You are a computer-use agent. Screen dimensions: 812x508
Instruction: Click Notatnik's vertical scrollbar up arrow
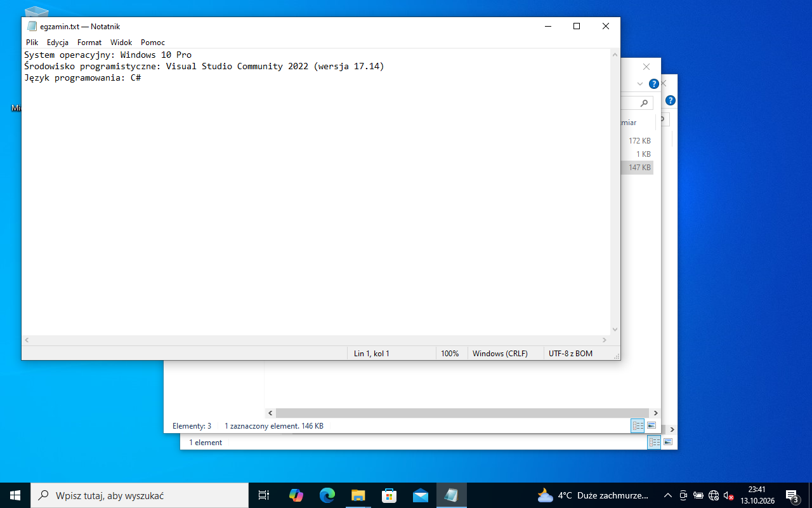coord(615,55)
